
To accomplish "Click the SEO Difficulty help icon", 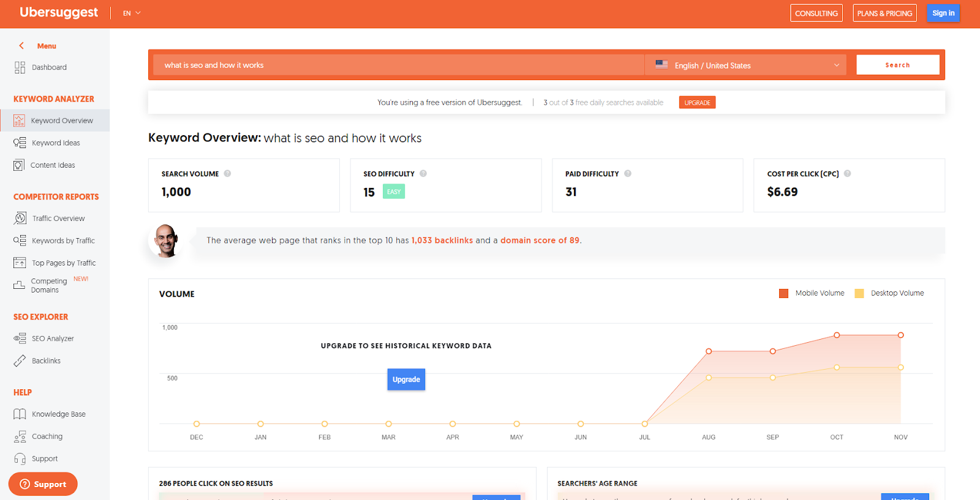I will tap(423, 173).
